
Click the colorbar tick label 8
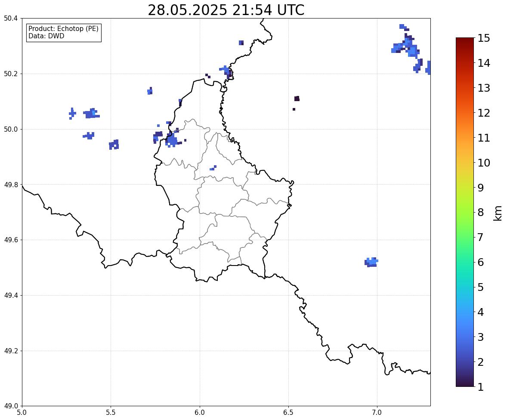(x=481, y=213)
